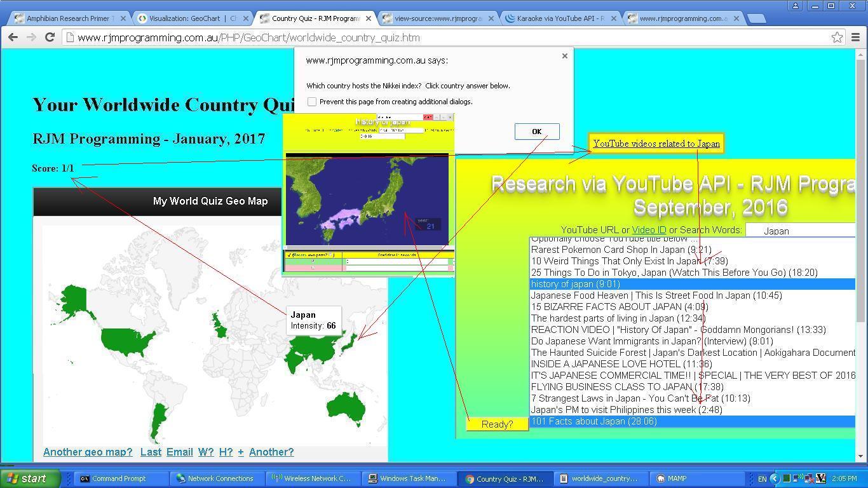Click the 'Video ID' link
The image size is (868, 488).
click(x=649, y=230)
